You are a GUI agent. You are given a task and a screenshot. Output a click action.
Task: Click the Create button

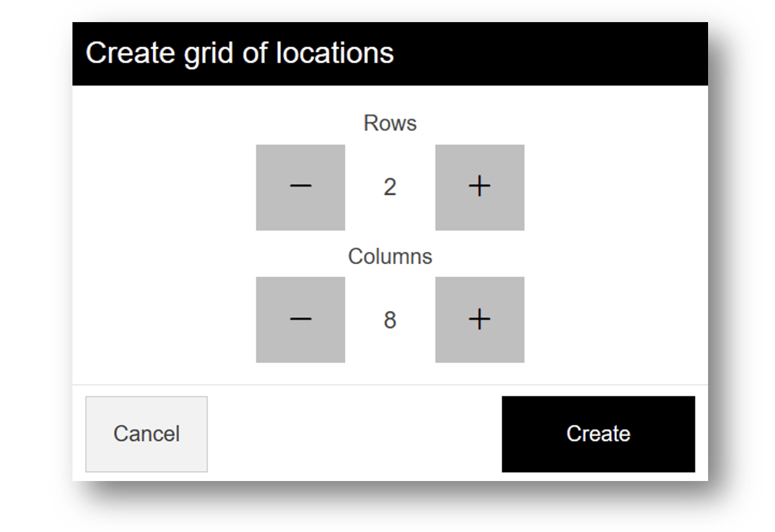coord(598,434)
